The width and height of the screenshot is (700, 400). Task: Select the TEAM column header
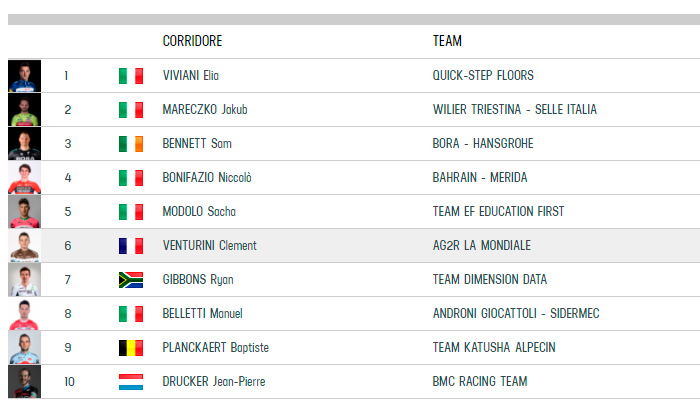[x=447, y=41]
